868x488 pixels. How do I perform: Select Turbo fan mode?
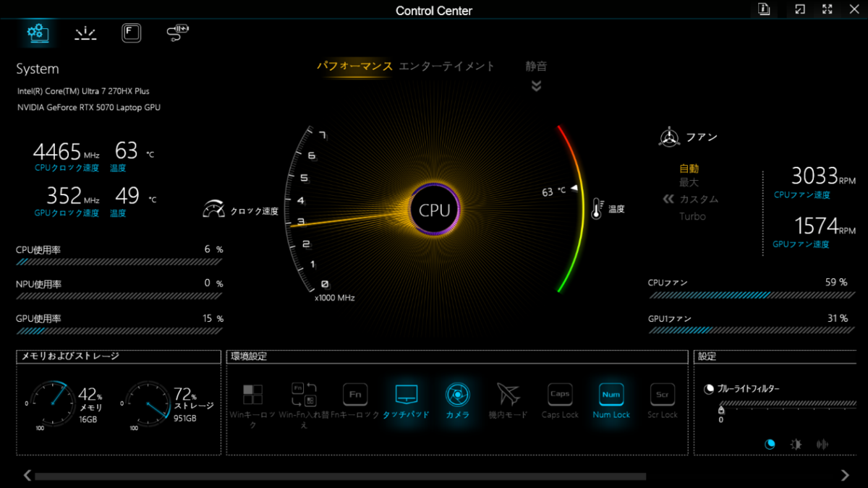click(x=692, y=216)
